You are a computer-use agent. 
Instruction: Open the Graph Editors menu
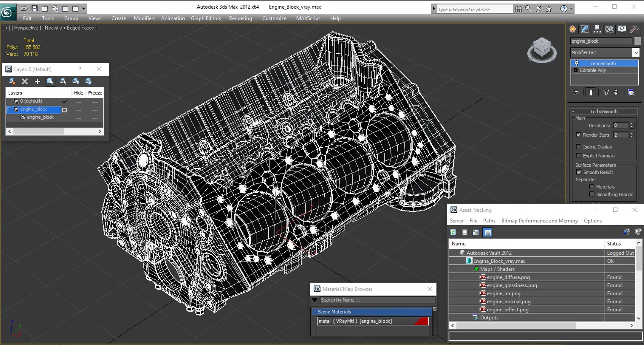point(206,18)
